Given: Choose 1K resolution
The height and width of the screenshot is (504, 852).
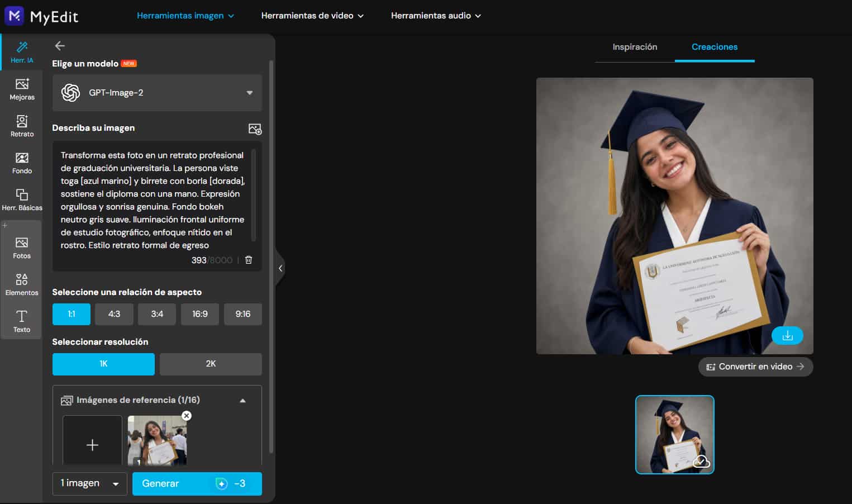Looking at the screenshot, I should pos(103,364).
